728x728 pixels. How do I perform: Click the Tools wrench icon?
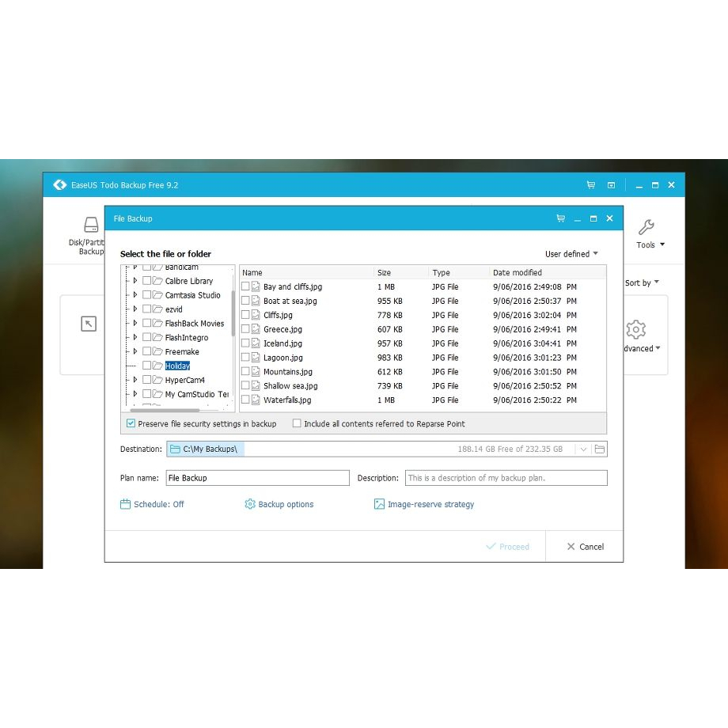(646, 228)
